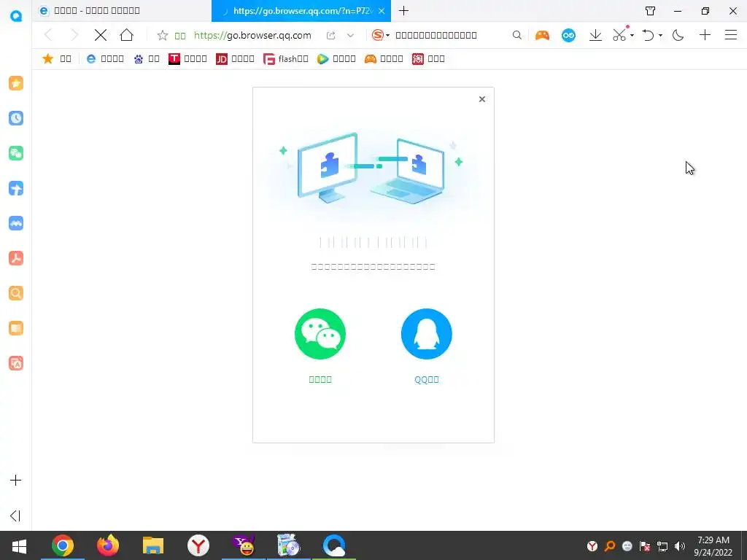Open the downloads icon
Screen dimensions: 747x560
pyautogui.click(x=595, y=35)
